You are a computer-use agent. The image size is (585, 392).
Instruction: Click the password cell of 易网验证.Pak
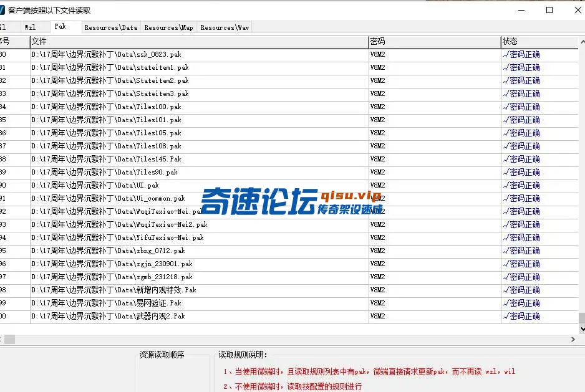(434, 303)
